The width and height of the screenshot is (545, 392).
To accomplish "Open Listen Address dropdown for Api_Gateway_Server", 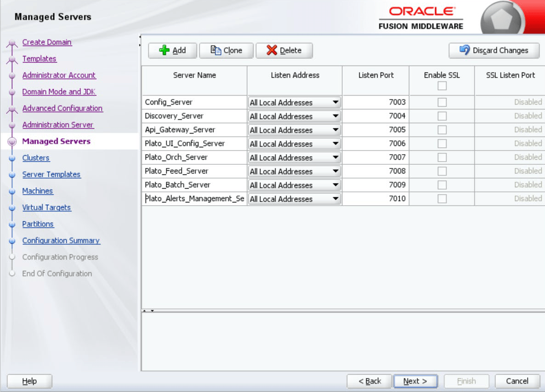I will point(335,130).
